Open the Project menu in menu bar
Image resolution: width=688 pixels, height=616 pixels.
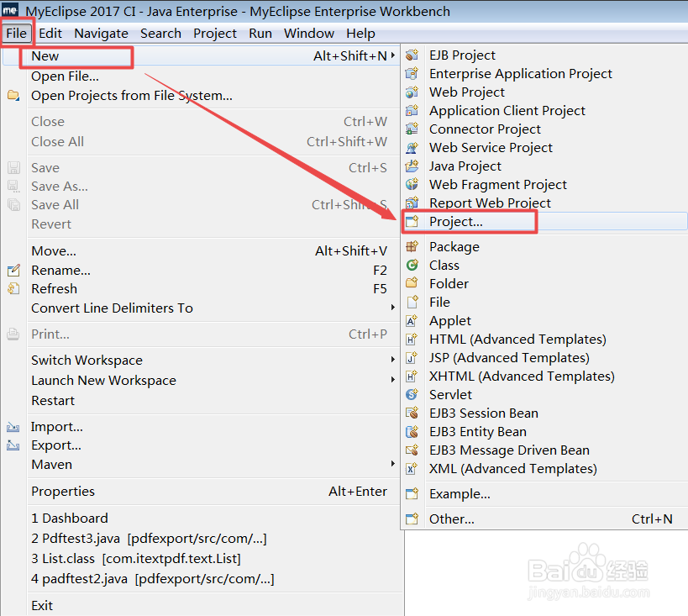(x=215, y=34)
